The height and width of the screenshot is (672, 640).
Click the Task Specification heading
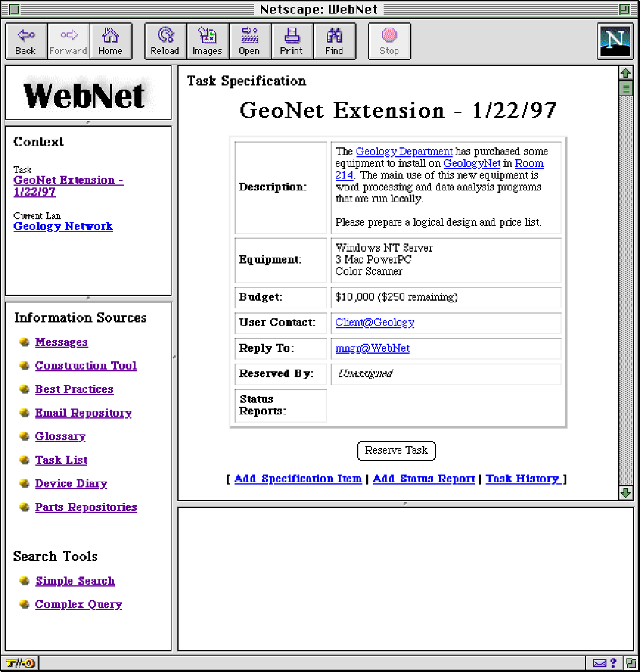point(247,81)
